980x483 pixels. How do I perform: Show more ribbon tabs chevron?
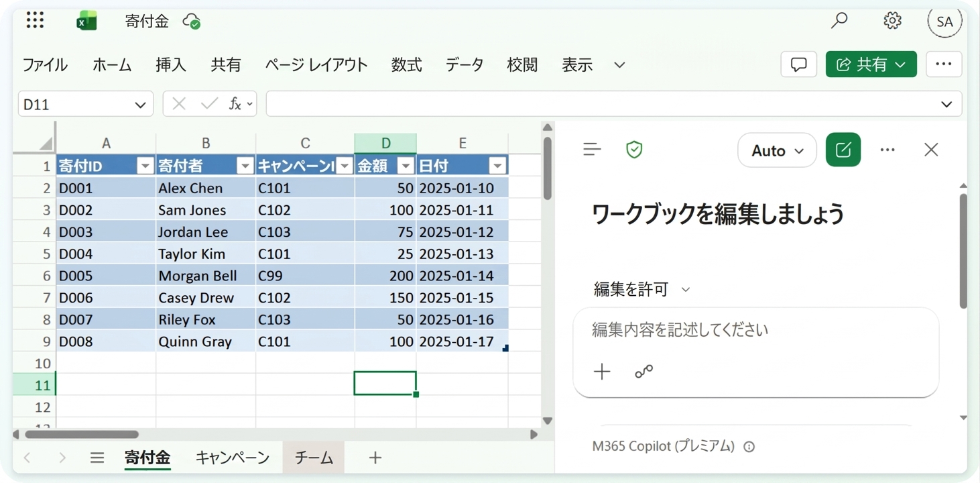(619, 65)
